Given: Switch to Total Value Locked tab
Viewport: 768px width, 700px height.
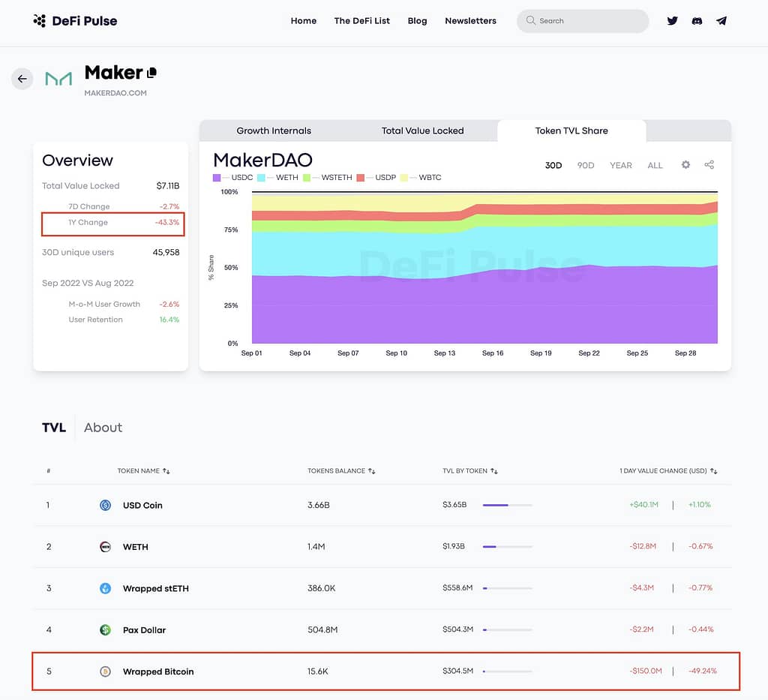Looking at the screenshot, I should (x=422, y=131).
